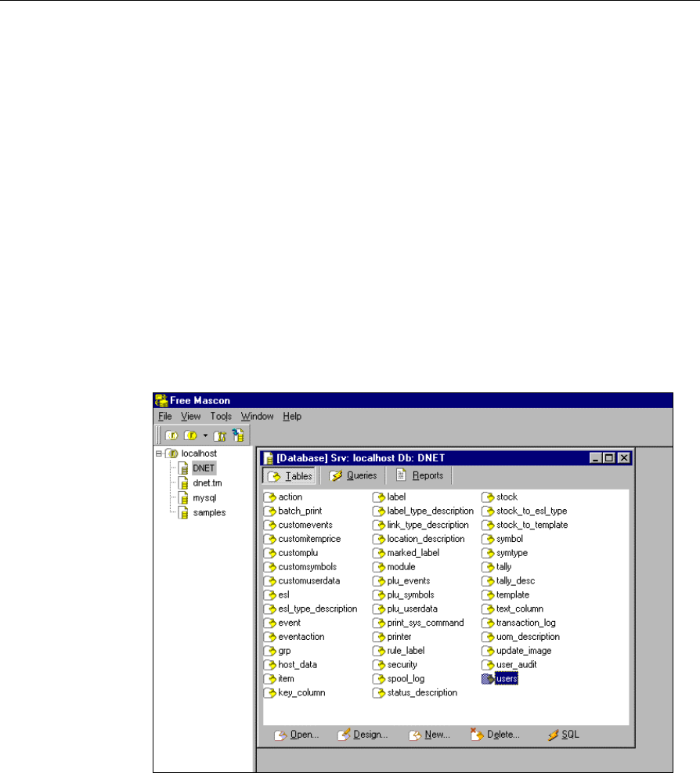
Task: Open the Tools menu
Action: pos(221,417)
